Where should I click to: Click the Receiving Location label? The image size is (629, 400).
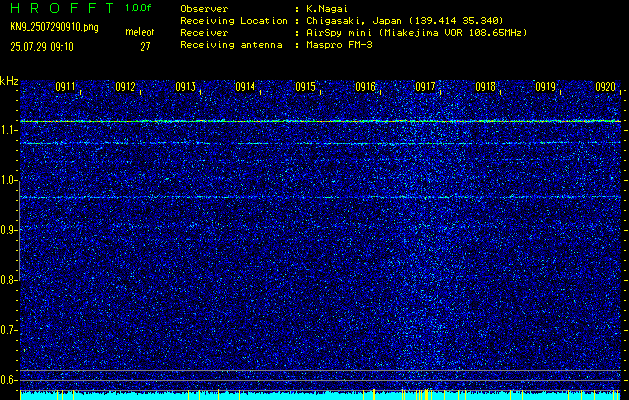(234, 21)
